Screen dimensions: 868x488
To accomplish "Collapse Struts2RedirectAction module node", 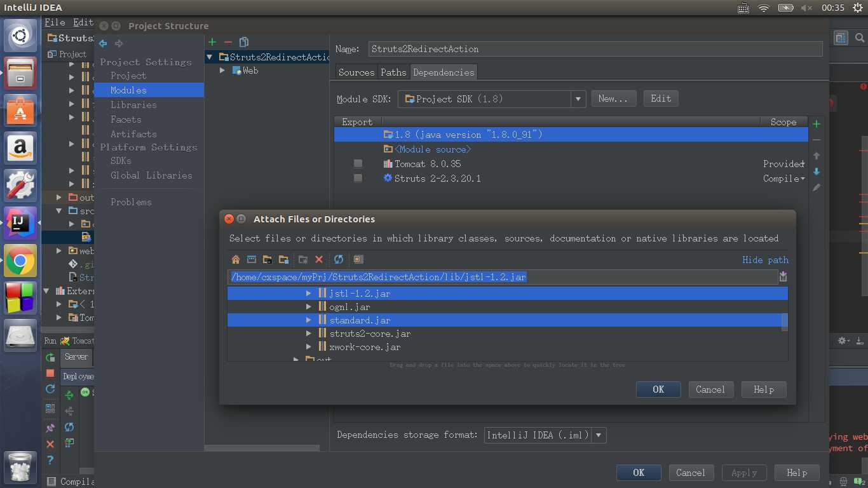I will pos(210,57).
